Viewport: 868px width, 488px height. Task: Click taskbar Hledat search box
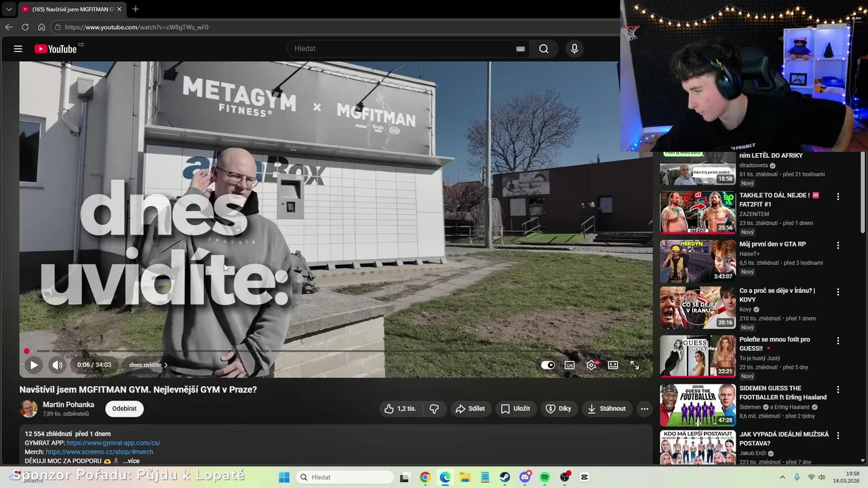(346, 477)
